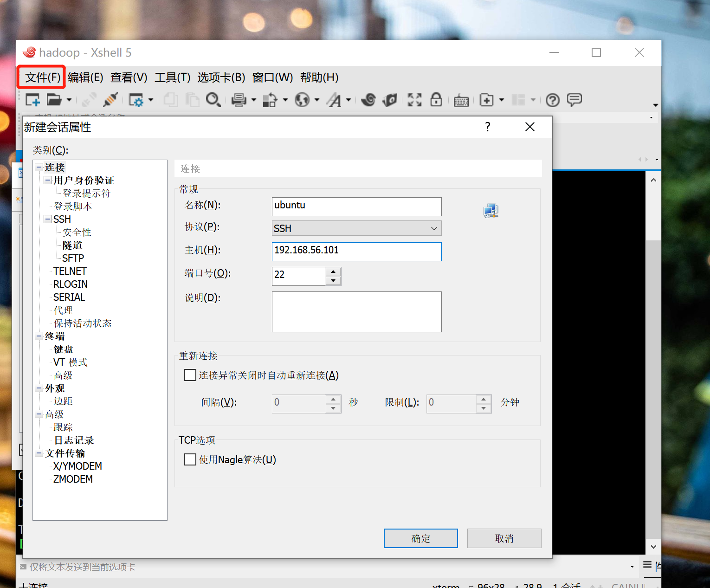The width and height of the screenshot is (710, 588).
Task: Click the 取消 button
Action: (504, 538)
